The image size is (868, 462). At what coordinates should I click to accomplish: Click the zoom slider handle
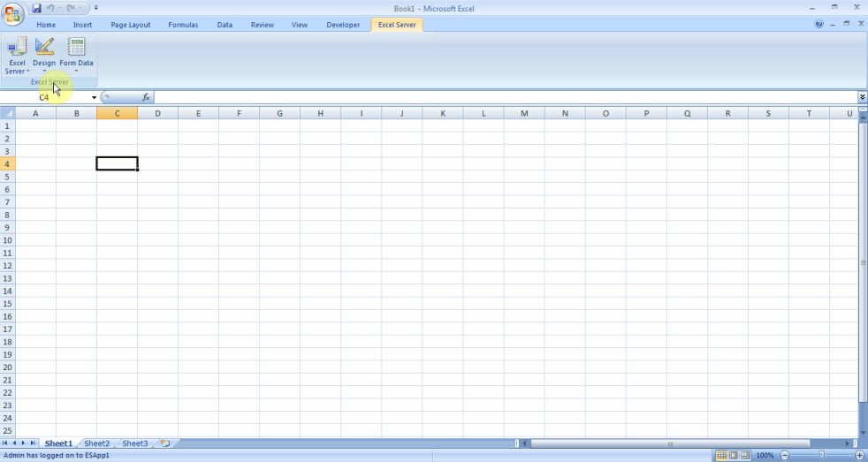tap(821, 455)
